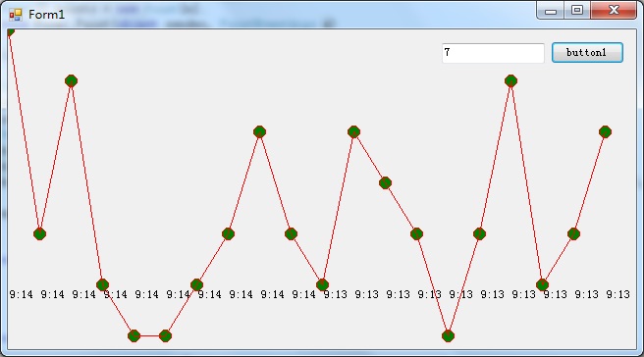Click the first 9:13 time label after 9:14 labels
Image resolution: width=644 pixels, height=357 pixels.
[x=335, y=294]
